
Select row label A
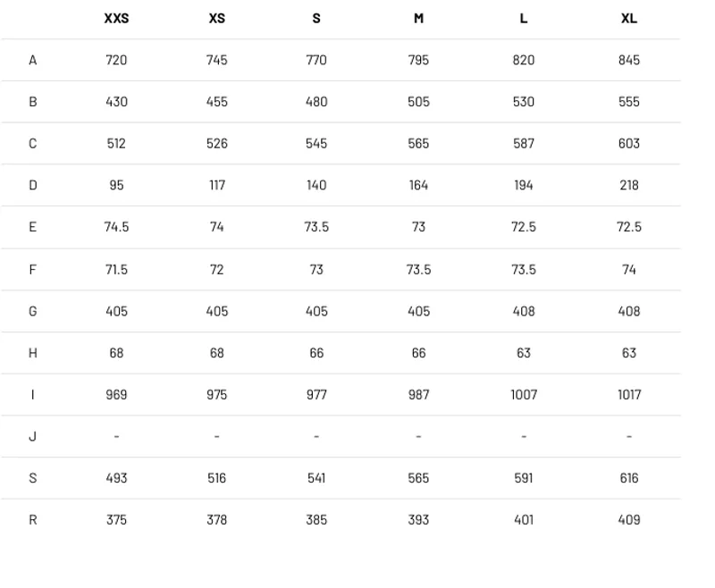coord(32,60)
